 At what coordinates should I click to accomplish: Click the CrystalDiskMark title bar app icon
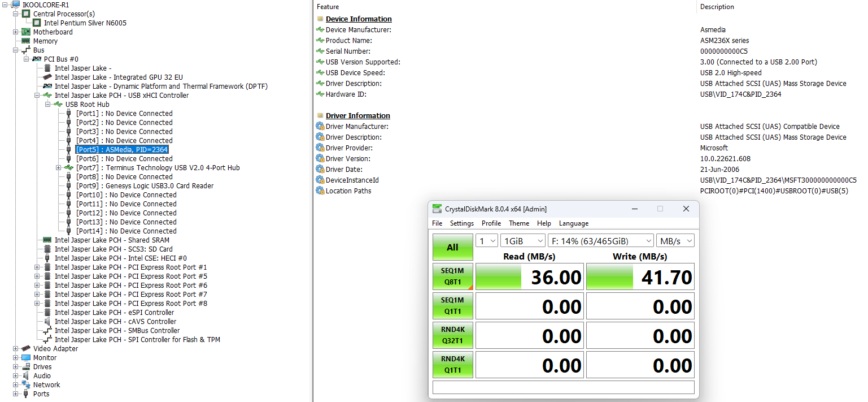tap(437, 209)
